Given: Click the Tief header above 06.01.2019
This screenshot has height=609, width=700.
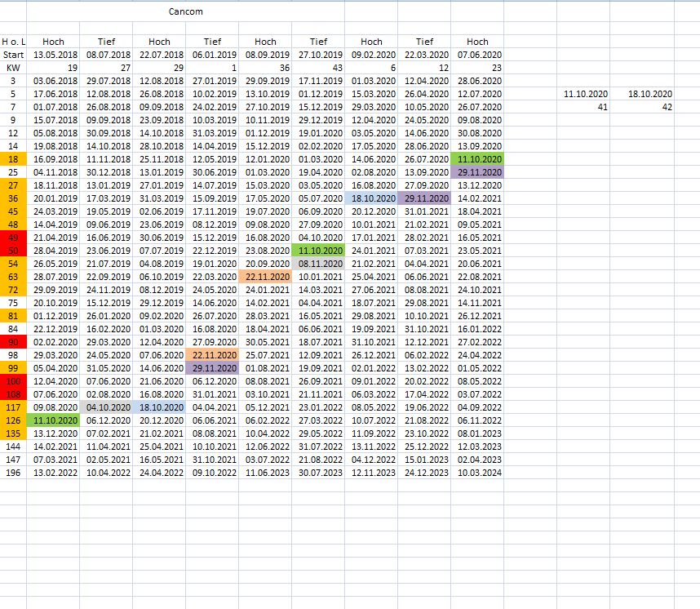Looking at the screenshot, I should 212,42.
